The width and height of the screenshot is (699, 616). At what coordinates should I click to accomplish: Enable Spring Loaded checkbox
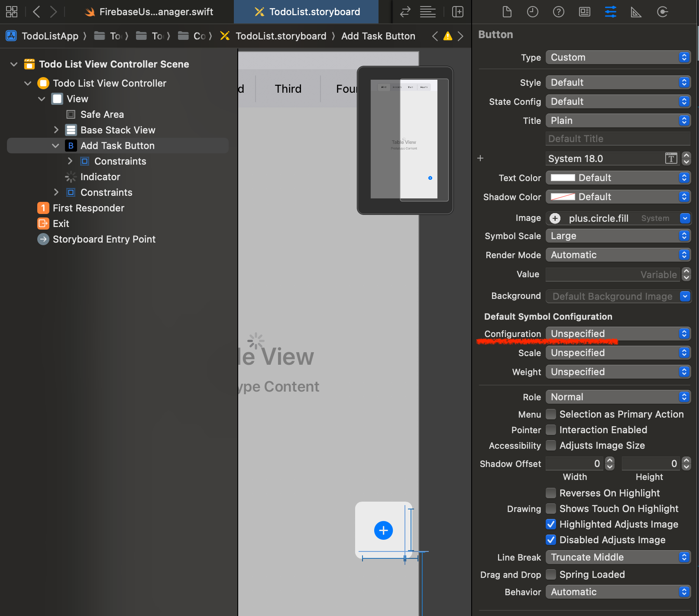tap(551, 574)
